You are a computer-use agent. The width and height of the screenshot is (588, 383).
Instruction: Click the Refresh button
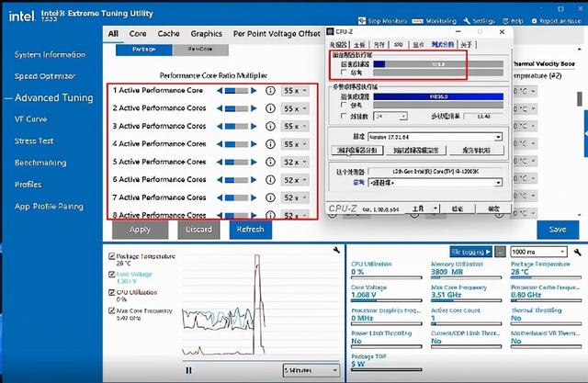coord(251,230)
